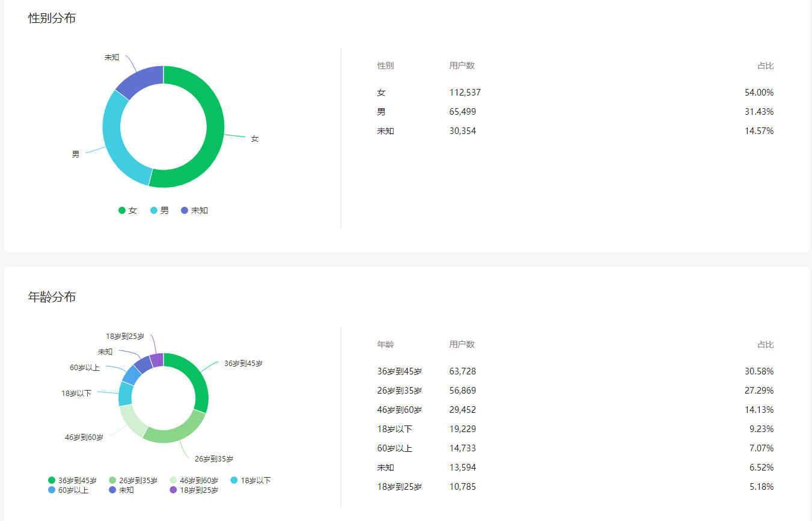Image resolution: width=812 pixels, height=521 pixels.
Task: Select the 112,537 user count cell
Action: coord(465,93)
